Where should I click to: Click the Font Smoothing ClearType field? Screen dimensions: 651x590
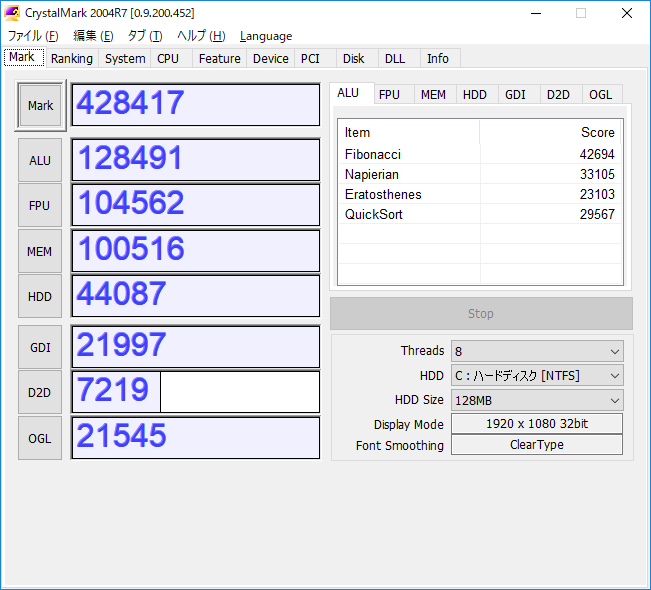pos(537,445)
